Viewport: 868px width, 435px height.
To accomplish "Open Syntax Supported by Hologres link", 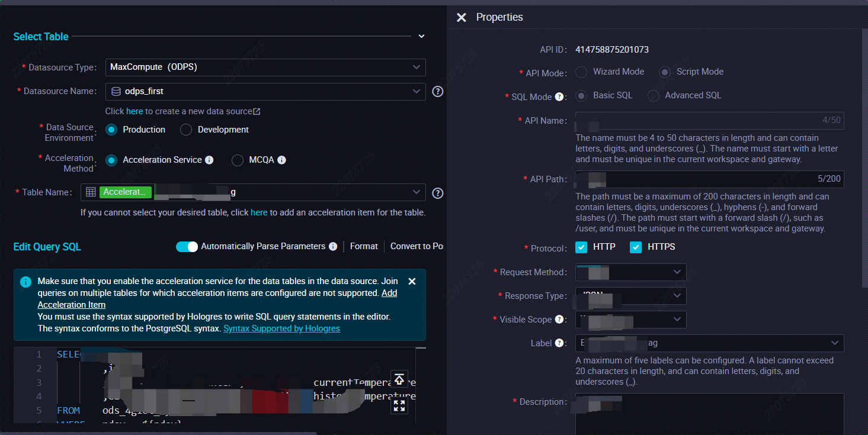I will click(x=281, y=328).
